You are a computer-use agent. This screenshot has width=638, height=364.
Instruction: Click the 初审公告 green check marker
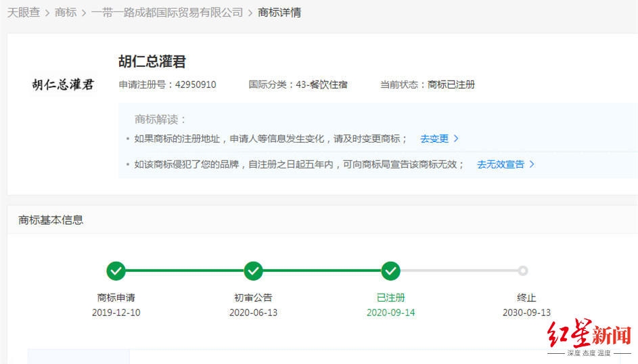pyautogui.click(x=253, y=271)
